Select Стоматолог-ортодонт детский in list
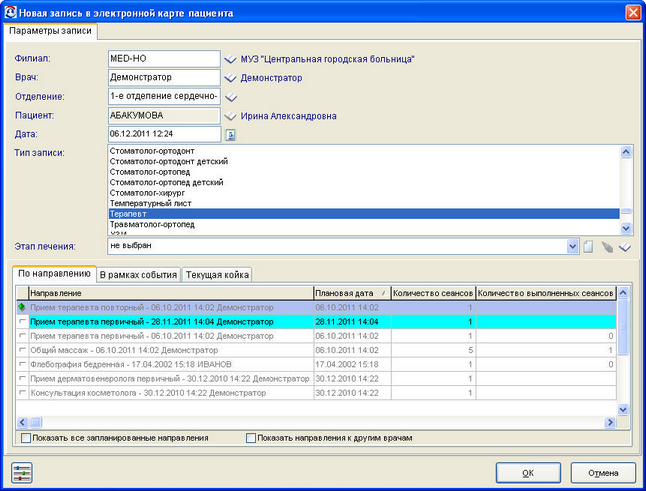This screenshot has width=646, height=491. (x=364, y=161)
